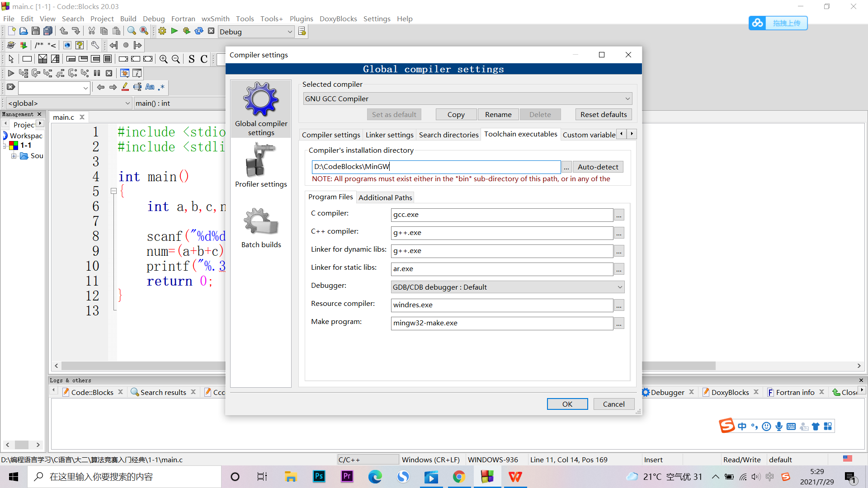Image resolution: width=868 pixels, height=488 pixels.
Task: Open Photoshop from the taskbar
Action: (x=319, y=477)
